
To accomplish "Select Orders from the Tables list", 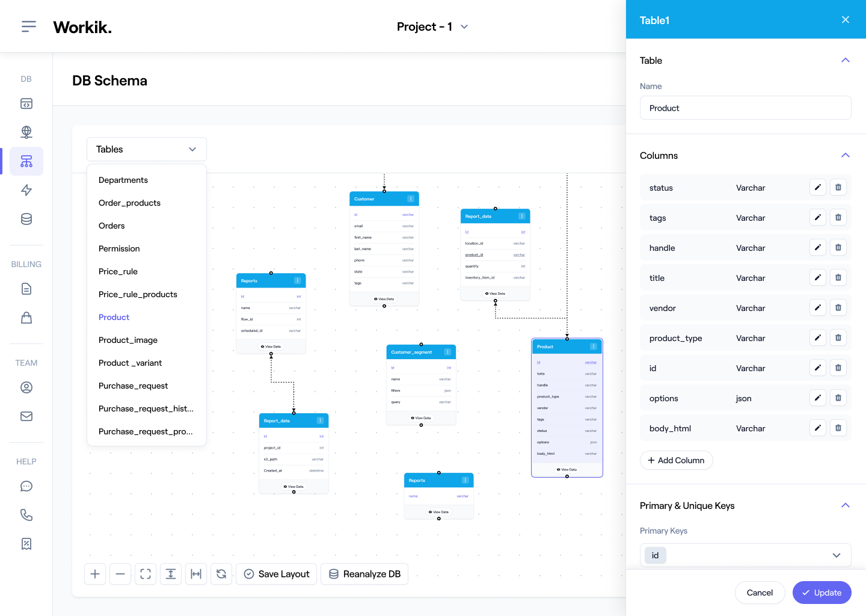I will [112, 226].
